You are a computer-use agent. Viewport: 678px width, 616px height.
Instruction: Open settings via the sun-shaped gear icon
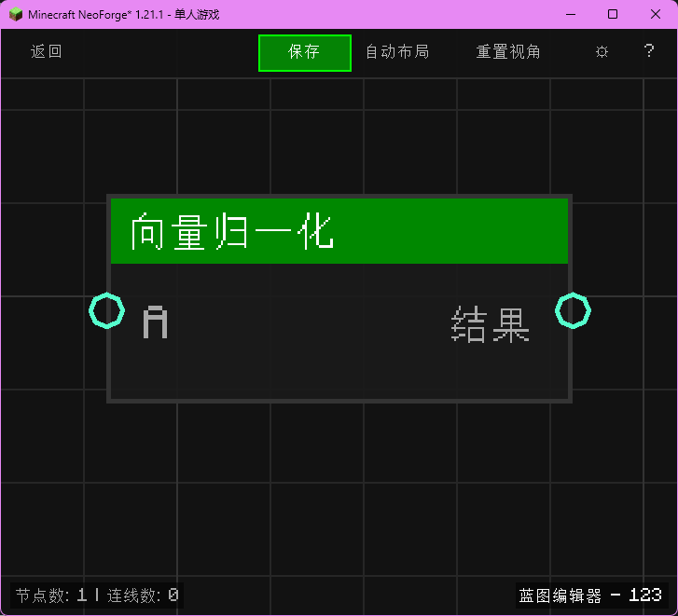click(x=602, y=52)
